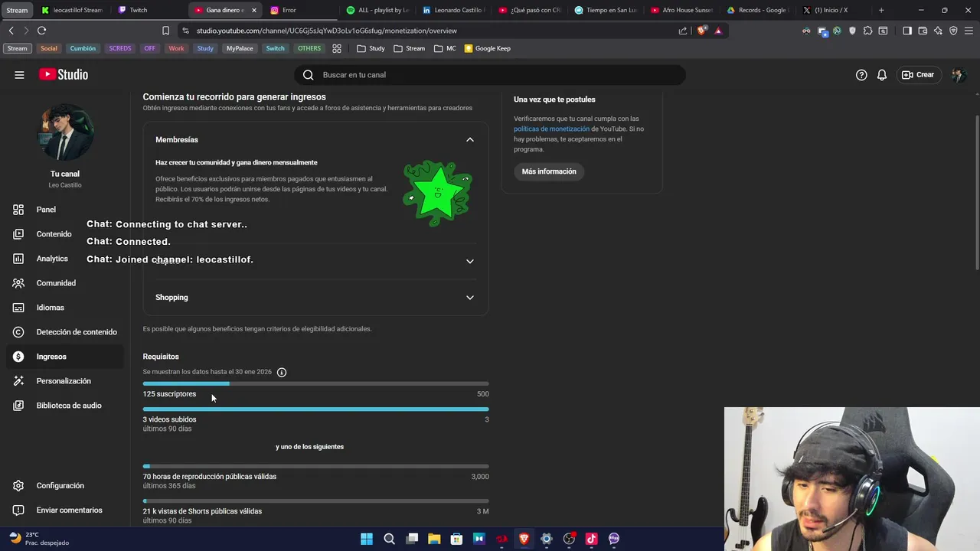Switch to the Spotify ALL playlist tab
This screenshot has width=980, height=551.
click(377, 10)
